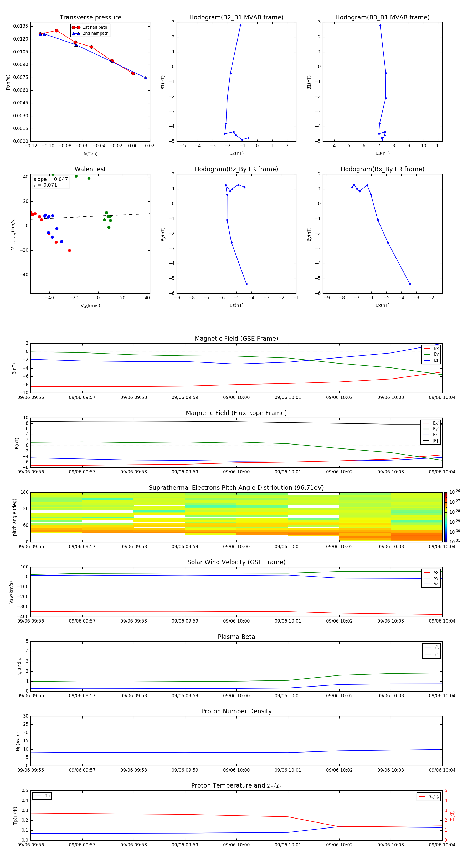Viewport: 473px width, 868px height.
Task: Click the '10^-26' colorbar tick label
Action: coord(455,492)
